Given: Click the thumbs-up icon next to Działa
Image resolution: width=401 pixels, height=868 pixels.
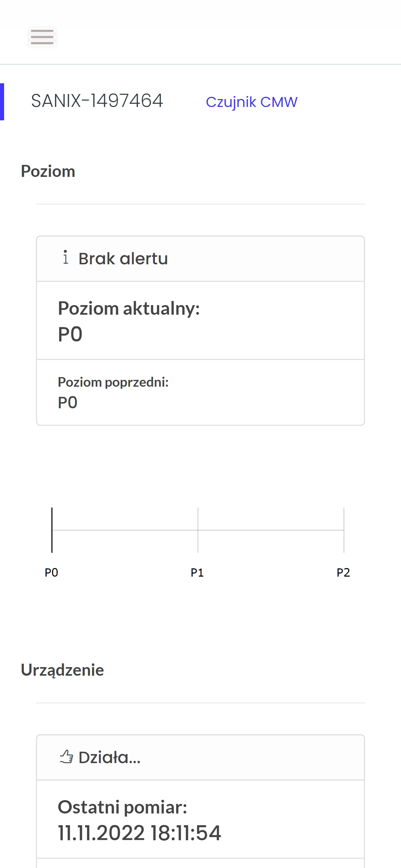Looking at the screenshot, I should click(66, 757).
